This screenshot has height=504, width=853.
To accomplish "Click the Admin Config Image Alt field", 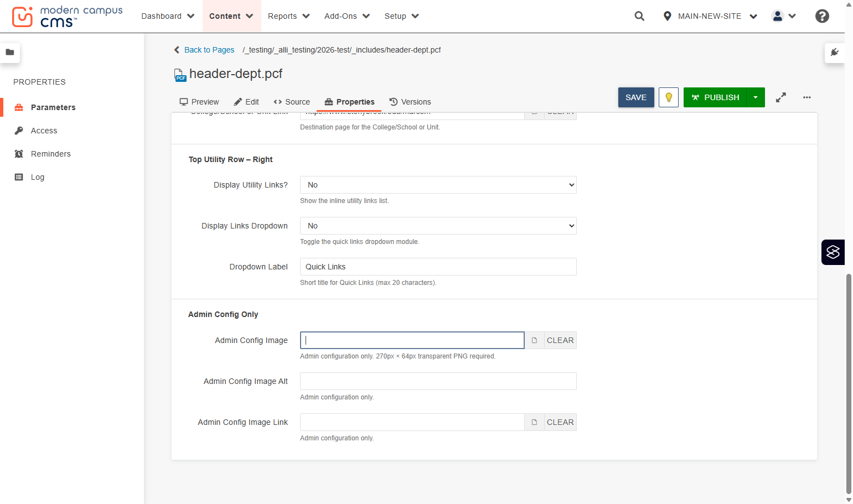I will [x=438, y=381].
